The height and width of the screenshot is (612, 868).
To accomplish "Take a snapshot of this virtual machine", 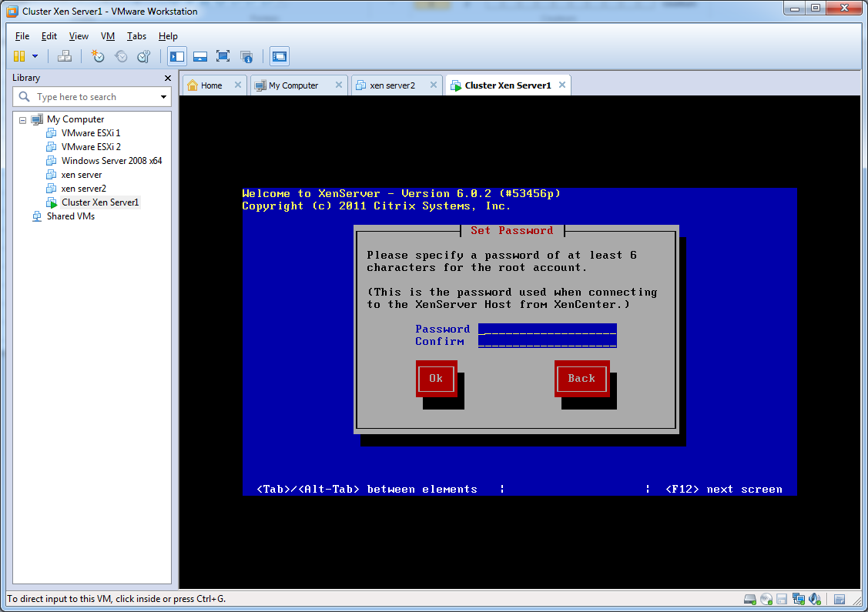I will [98, 56].
